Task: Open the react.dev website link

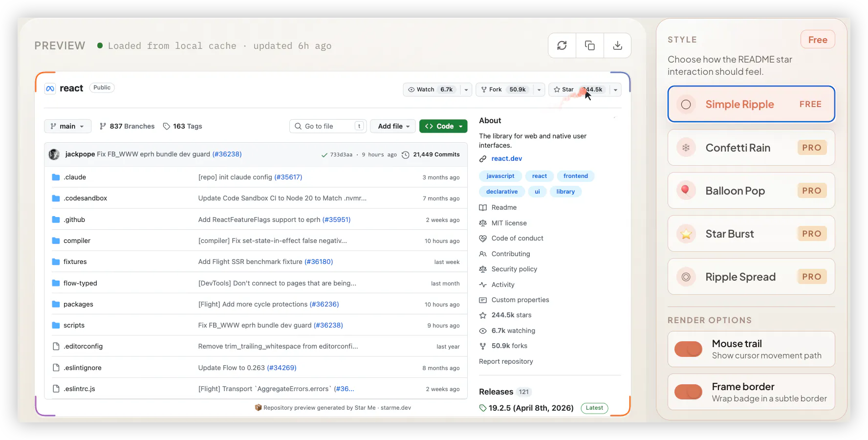Action: 507,159
